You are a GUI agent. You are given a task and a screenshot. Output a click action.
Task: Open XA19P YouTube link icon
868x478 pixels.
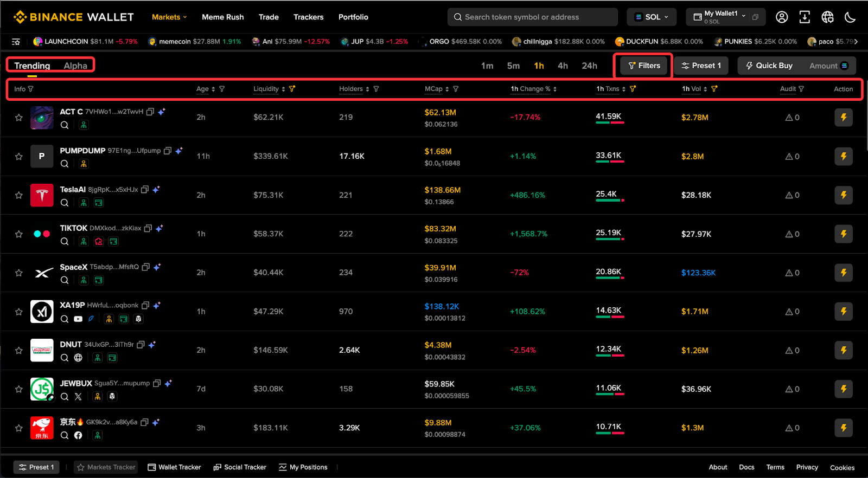pos(78,319)
